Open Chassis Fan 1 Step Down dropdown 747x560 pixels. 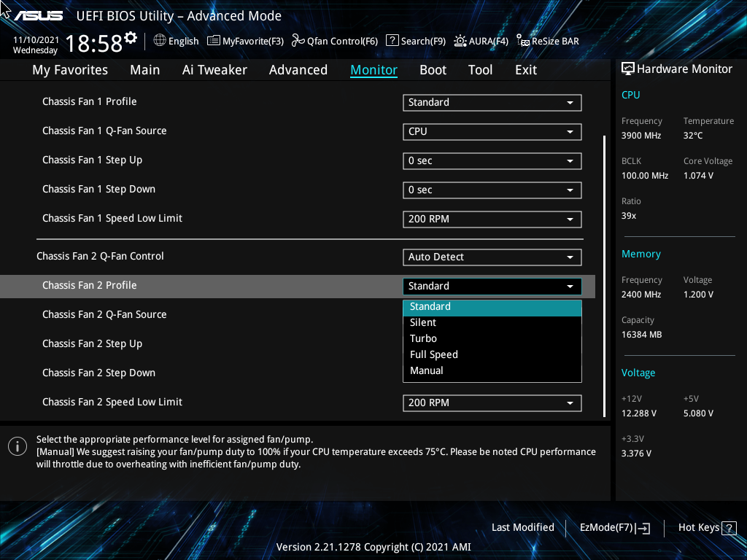(492, 190)
